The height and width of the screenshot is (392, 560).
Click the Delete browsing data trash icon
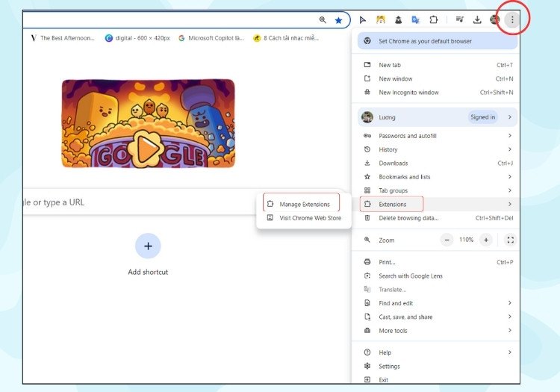pyautogui.click(x=367, y=218)
